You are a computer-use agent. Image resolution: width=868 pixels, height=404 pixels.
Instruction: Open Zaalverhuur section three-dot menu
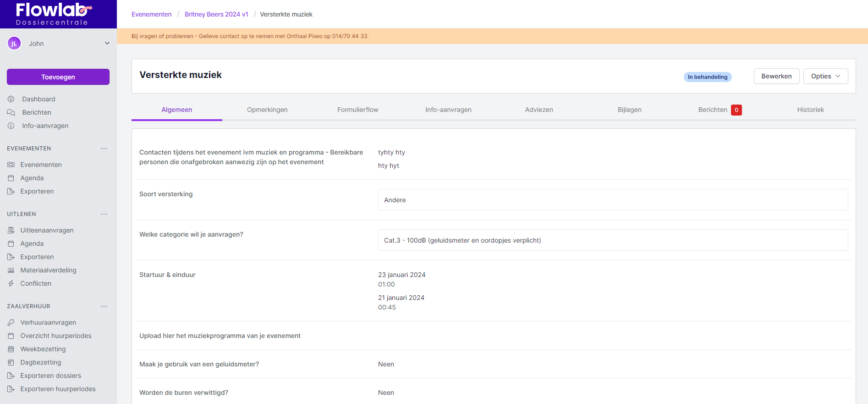tap(104, 306)
